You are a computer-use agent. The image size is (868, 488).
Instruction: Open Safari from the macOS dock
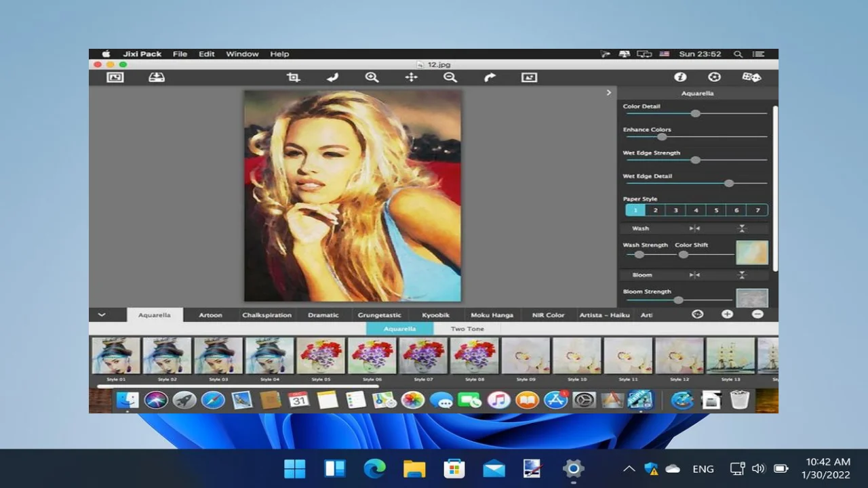coord(213,401)
